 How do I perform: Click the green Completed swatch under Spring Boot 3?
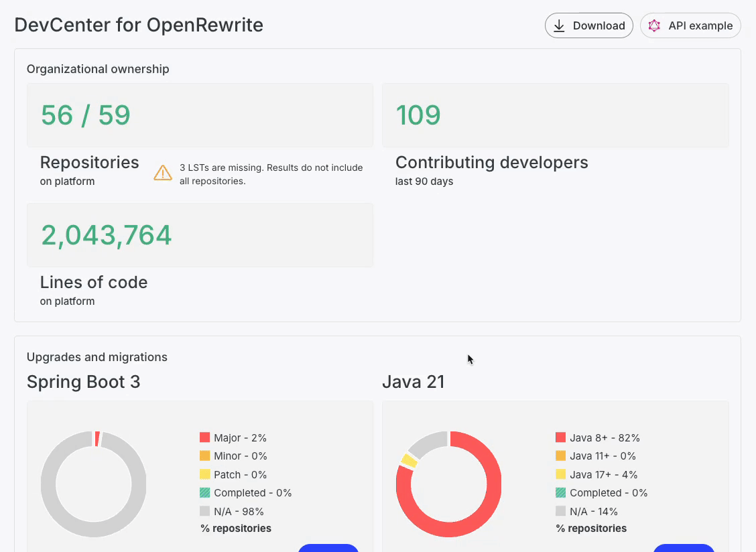(x=205, y=492)
